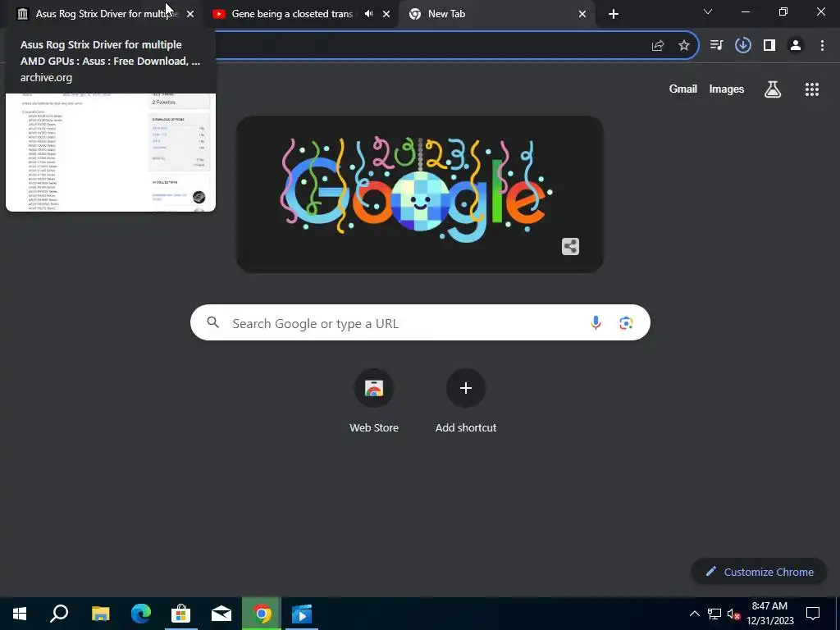Screen dimensions: 840x630
Task: Open the clock showing 8:47 AM
Action: point(769,614)
